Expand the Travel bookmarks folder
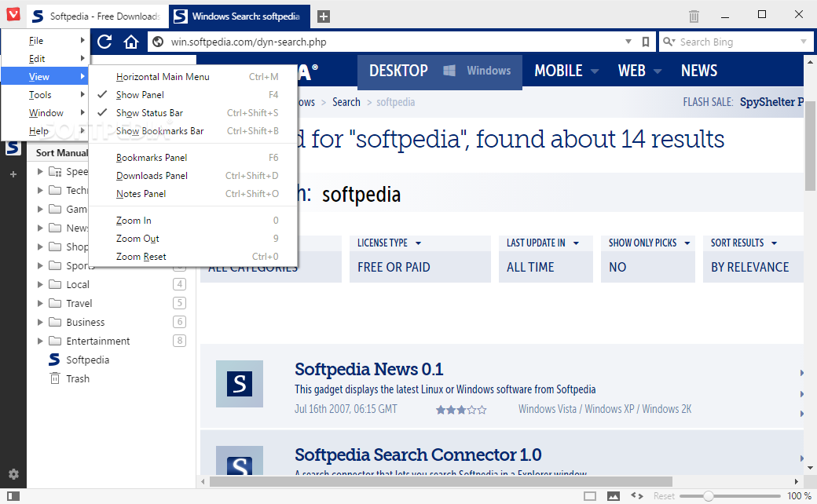The image size is (817, 504). (x=40, y=303)
